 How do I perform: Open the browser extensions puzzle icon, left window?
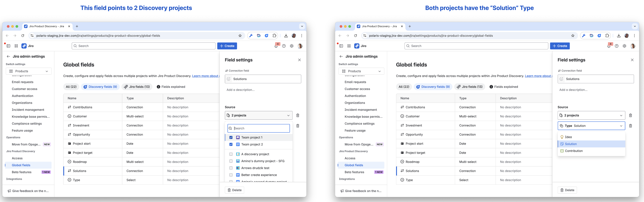click(274, 36)
